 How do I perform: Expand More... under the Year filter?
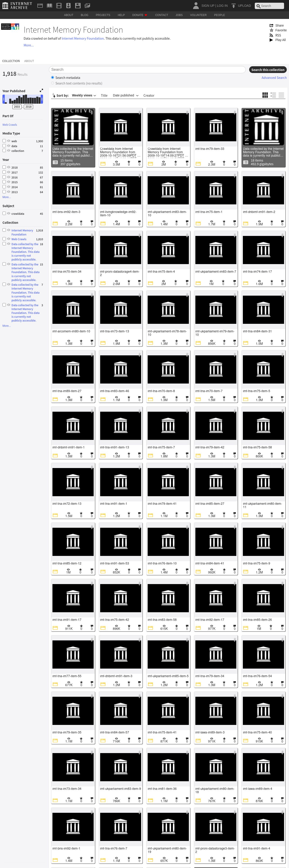pyautogui.click(x=7, y=197)
